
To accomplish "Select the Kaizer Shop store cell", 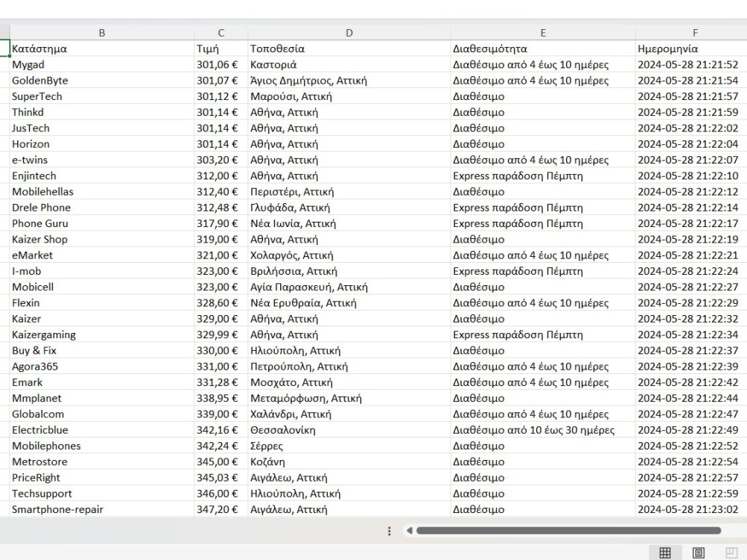I will [x=102, y=239].
